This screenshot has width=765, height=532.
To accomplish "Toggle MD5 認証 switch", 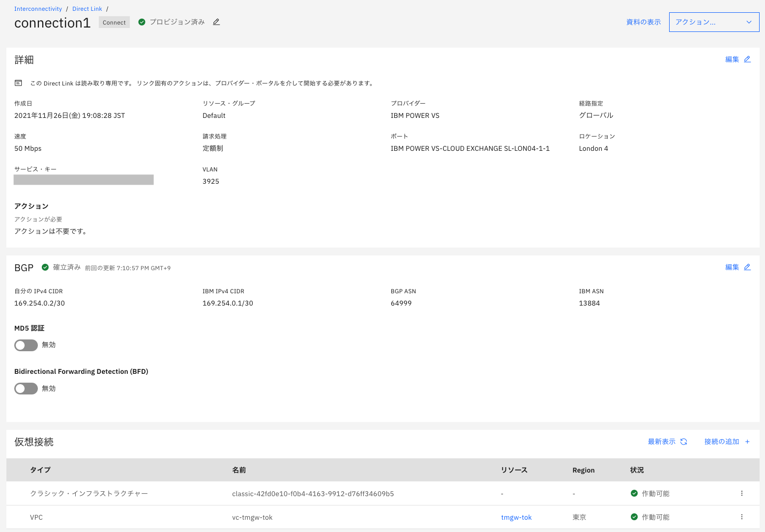I will [x=26, y=345].
